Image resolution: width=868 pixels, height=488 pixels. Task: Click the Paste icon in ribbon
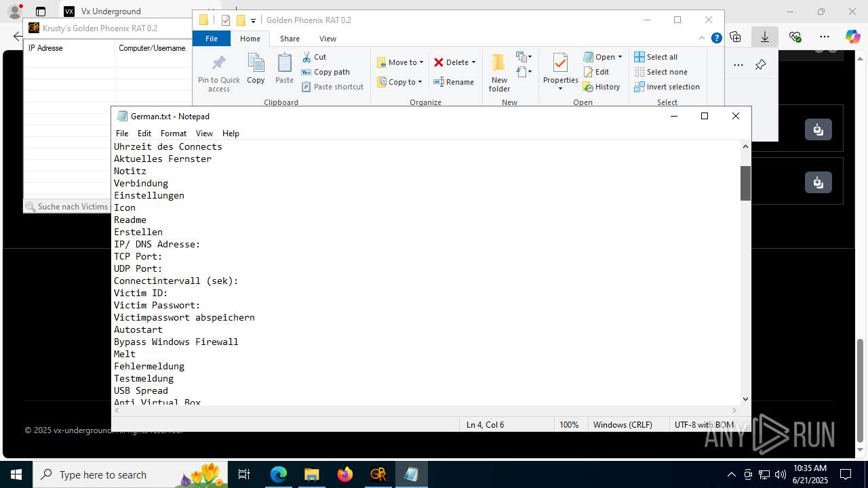click(x=284, y=68)
